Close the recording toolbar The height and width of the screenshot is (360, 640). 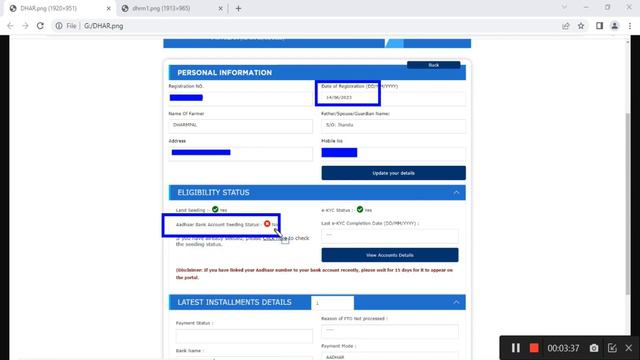tap(629, 348)
